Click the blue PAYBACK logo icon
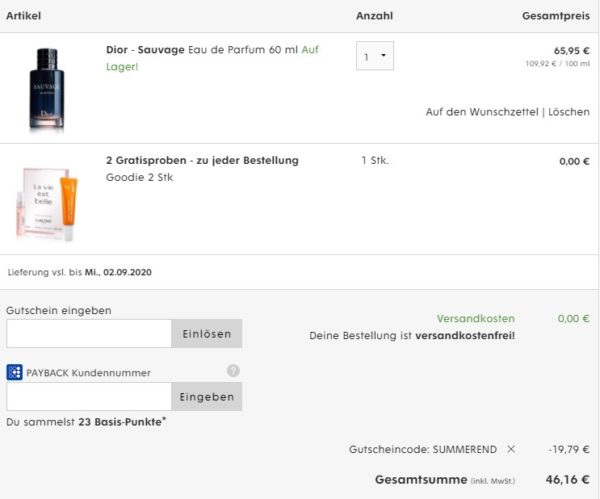 click(x=14, y=372)
